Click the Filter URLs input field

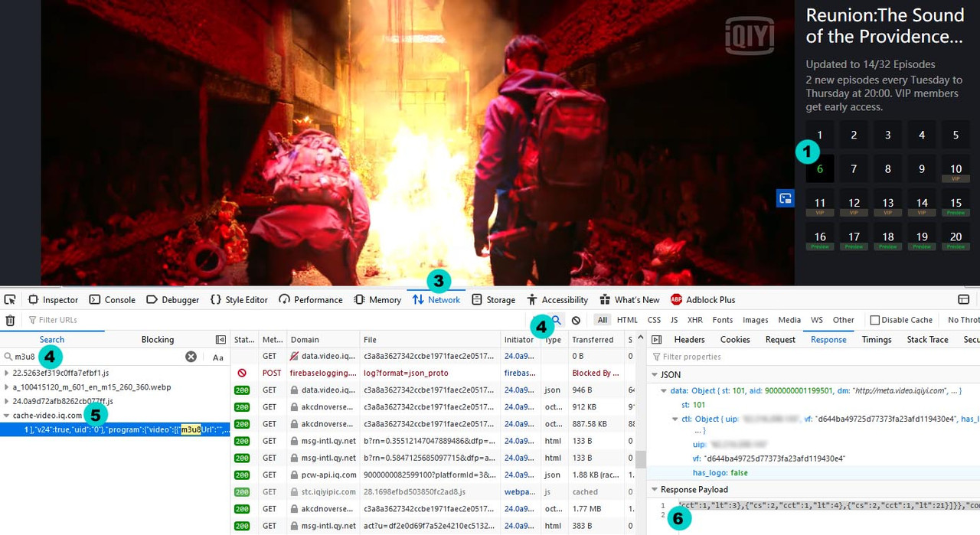276,320
